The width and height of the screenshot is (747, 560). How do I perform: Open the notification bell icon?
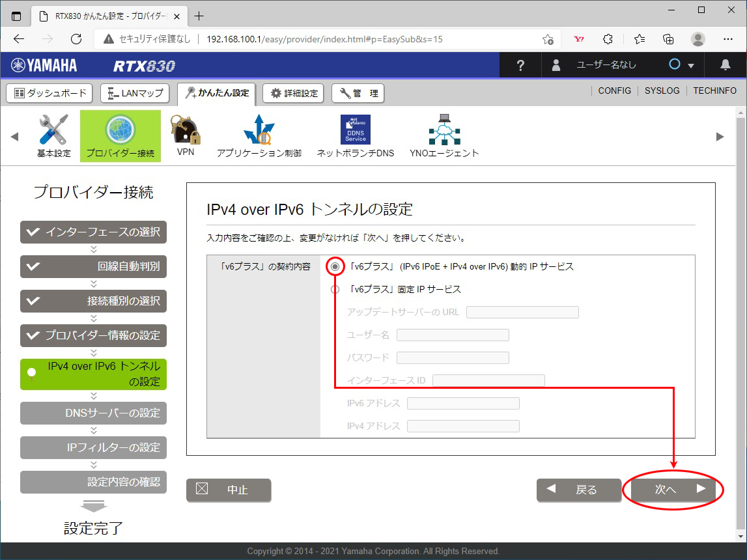coord(725,65)
